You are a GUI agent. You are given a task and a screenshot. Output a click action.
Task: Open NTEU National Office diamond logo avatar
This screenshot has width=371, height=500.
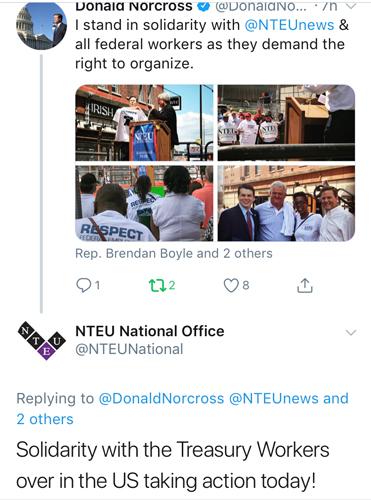click(41, 340)
